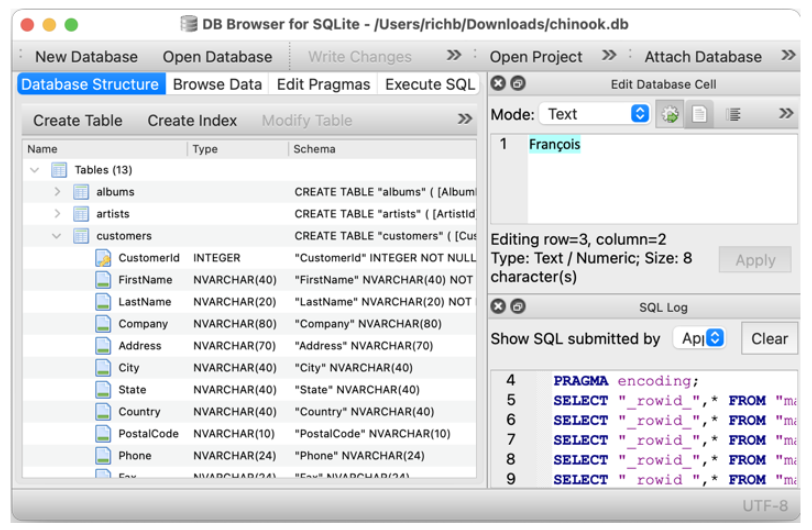Click Create Table button

(78, 121)
